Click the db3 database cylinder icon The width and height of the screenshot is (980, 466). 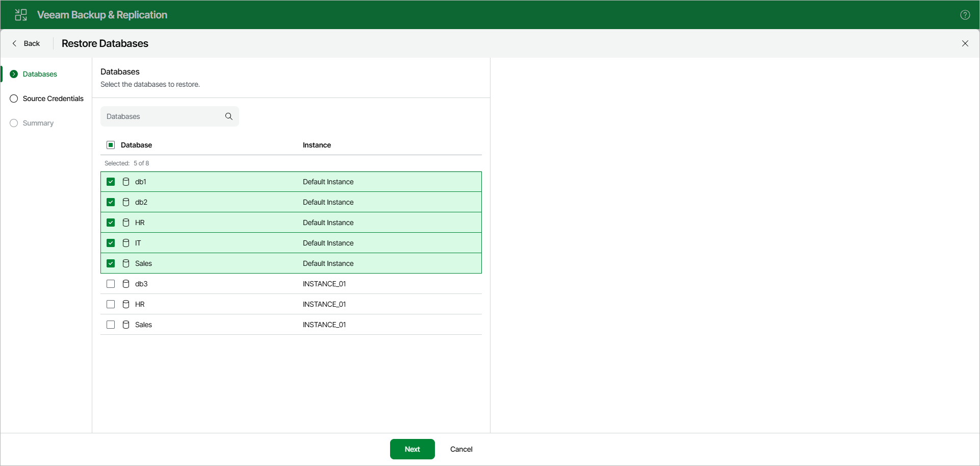126,284
